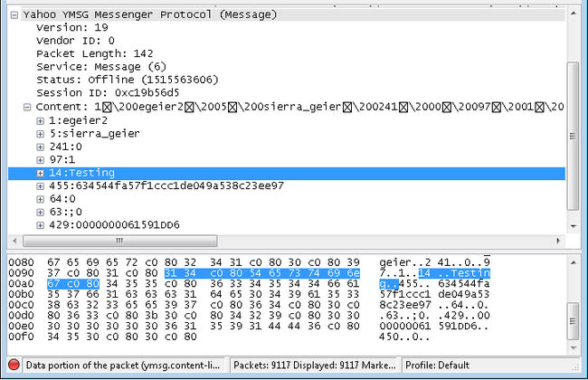This screenshot has width=588, height=380.
Task: Click the Profile: Default status field
Action: click(x=437, y=365)
